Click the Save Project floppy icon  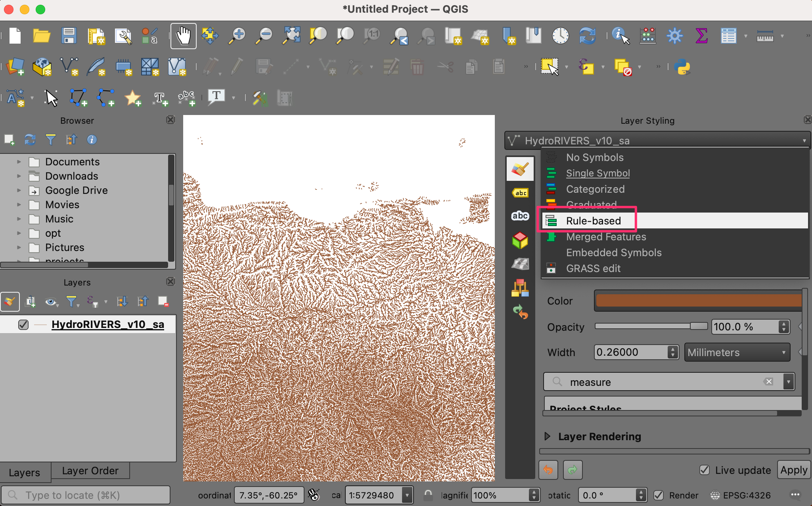tap(69, 36)
